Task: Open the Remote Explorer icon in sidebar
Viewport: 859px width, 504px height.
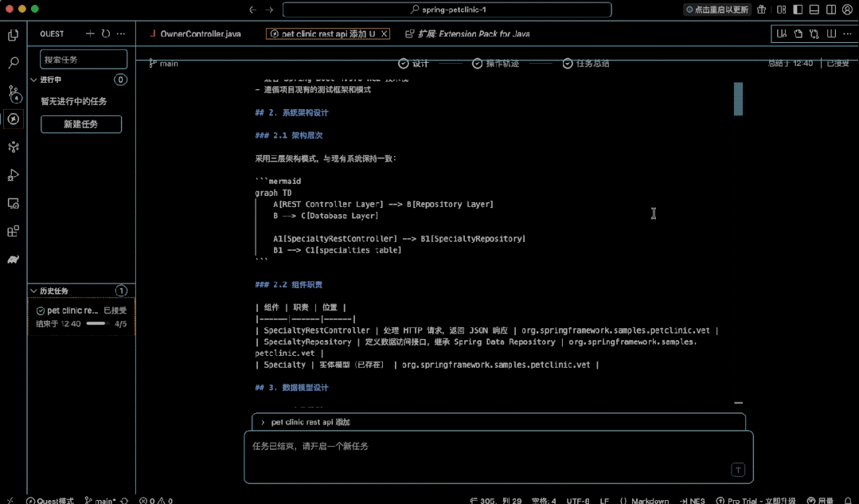Action: (13, 203)
